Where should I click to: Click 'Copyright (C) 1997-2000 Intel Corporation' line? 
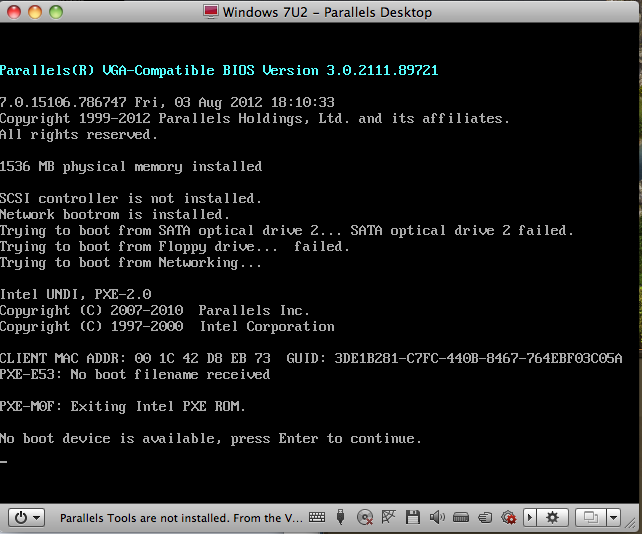tap(167, 326)
